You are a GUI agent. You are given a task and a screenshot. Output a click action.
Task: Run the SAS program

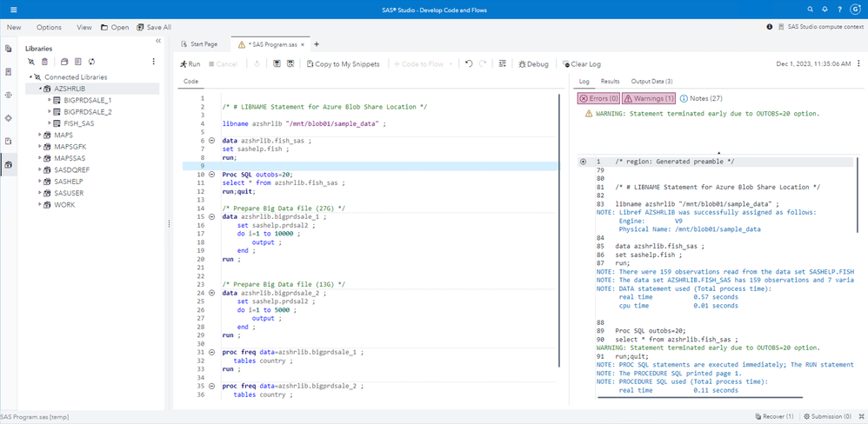(x=190, y=64)
